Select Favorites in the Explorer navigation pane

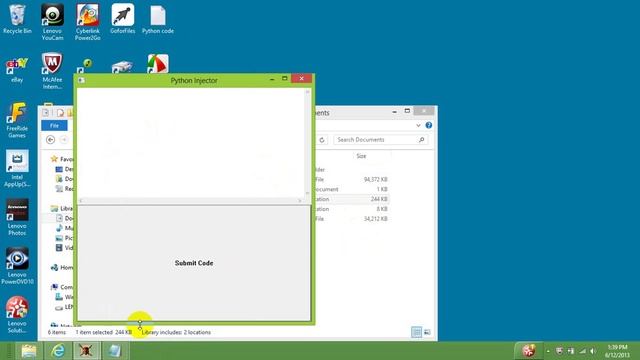[x=61, y=159]
